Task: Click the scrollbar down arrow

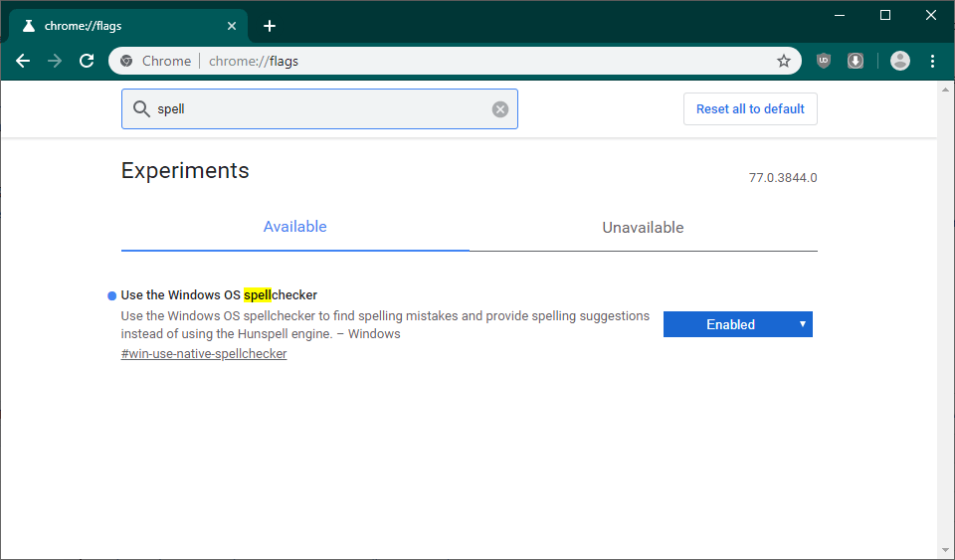Action: point(945,551)
